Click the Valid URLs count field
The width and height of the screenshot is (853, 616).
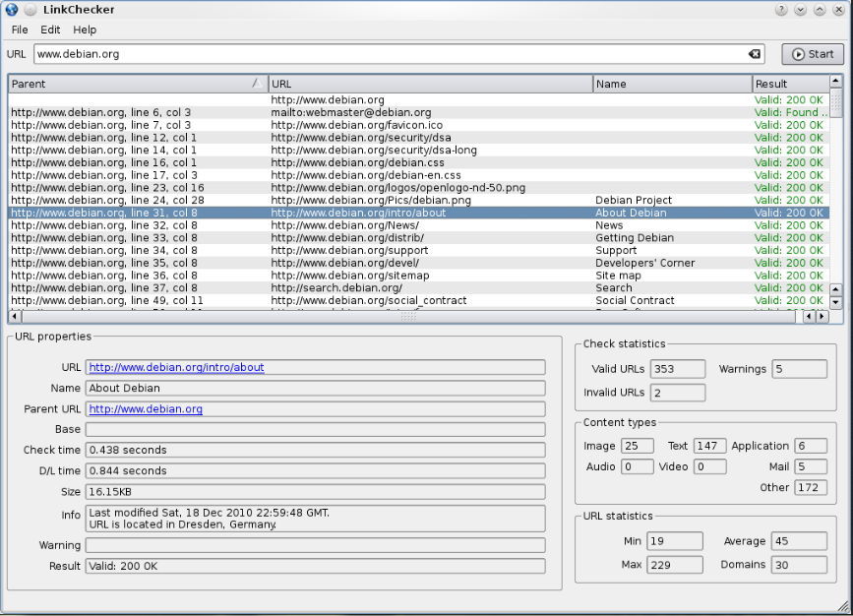coord(676,369)
